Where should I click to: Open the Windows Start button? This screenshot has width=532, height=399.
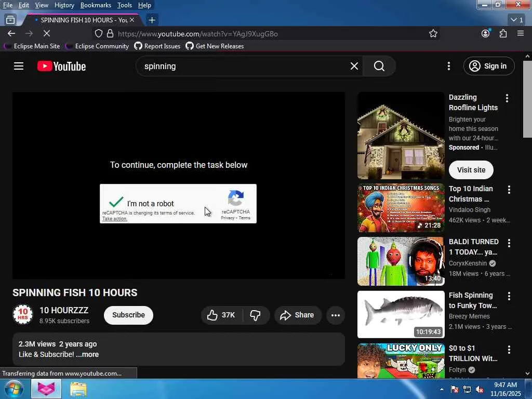point(14,389)
